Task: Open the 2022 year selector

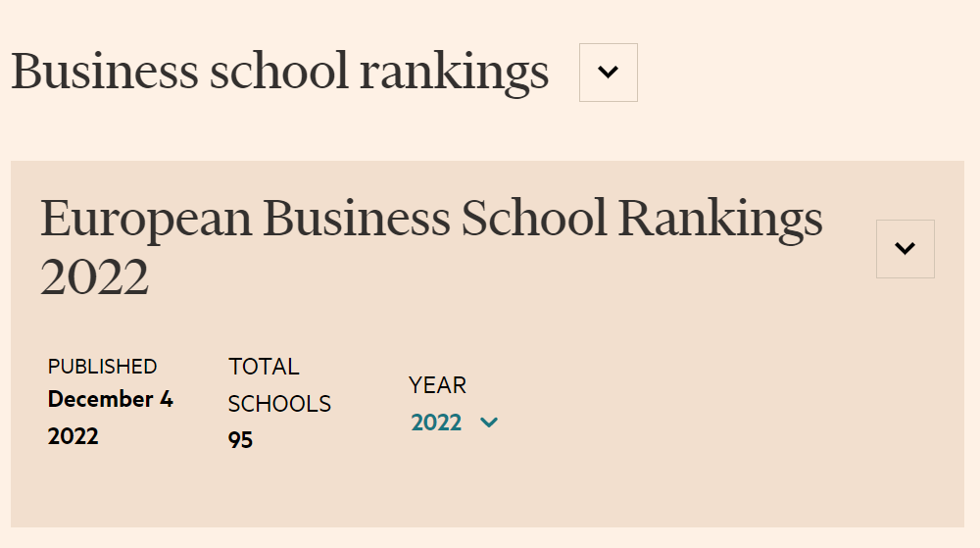Action: 455,423
